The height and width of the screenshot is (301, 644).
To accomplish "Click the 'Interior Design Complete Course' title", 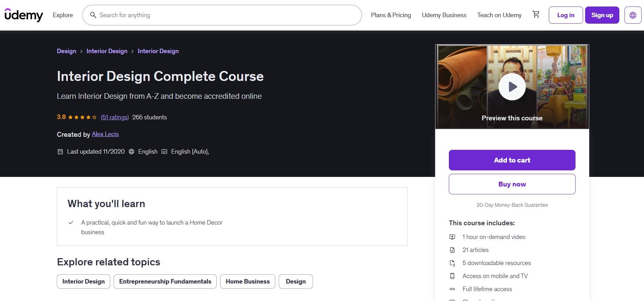I will pyautogui.click(x=160, y=76).
